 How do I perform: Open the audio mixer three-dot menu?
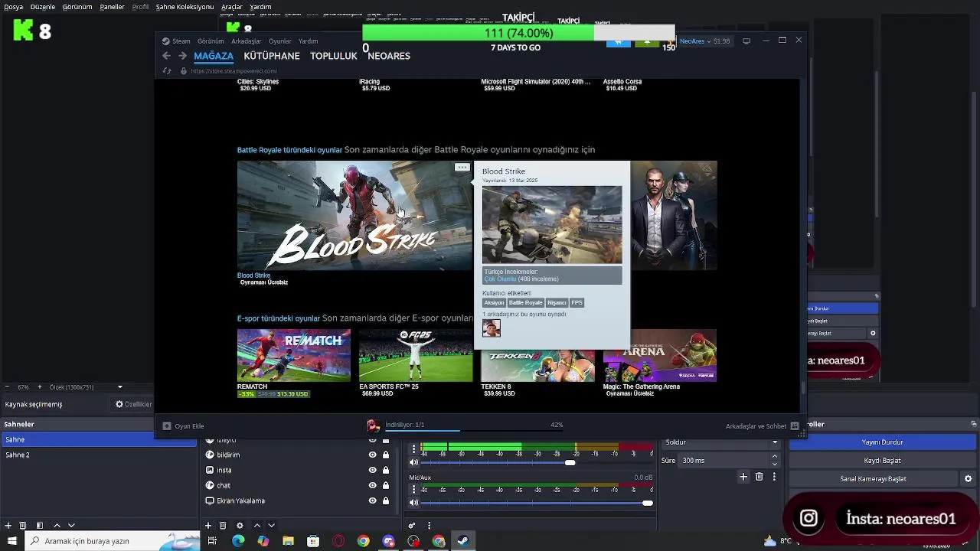click(429, 526)
